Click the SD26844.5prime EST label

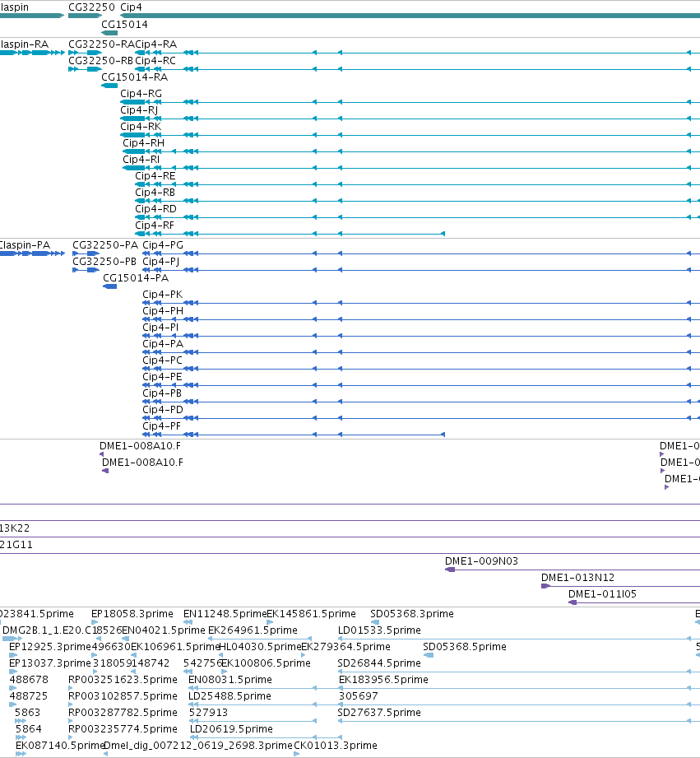pos(379,663)
